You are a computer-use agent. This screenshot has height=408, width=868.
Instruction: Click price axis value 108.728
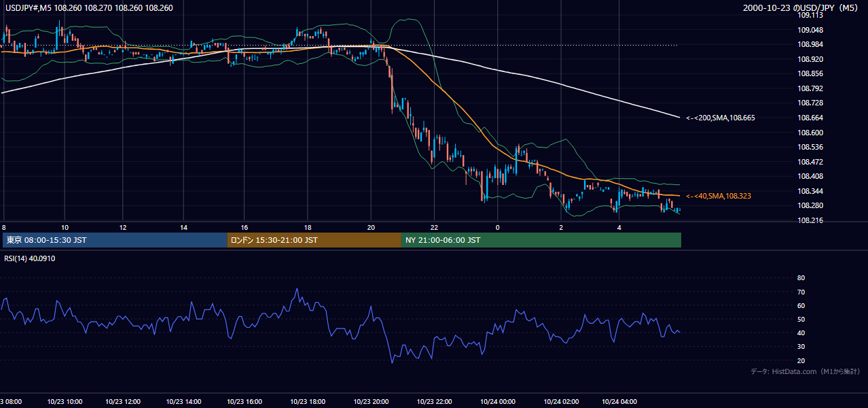click(810, 103)
